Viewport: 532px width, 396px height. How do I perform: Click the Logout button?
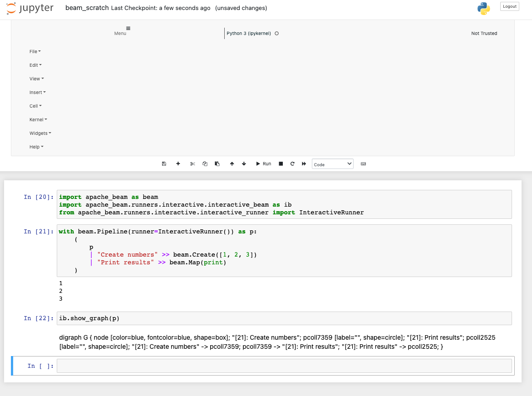click(x=509, y=6)
